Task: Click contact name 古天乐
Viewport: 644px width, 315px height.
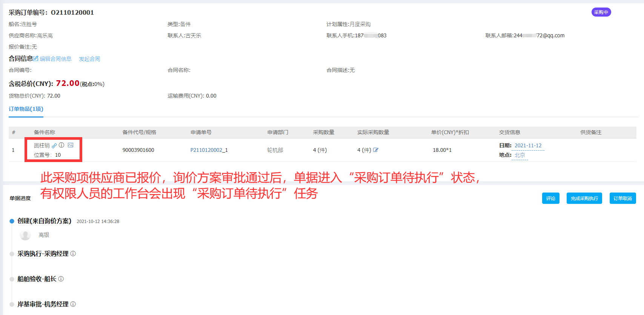Action: 193,35
